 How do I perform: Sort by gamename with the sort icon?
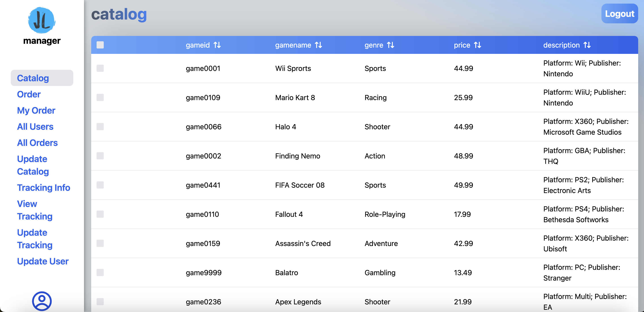(318, 45)
